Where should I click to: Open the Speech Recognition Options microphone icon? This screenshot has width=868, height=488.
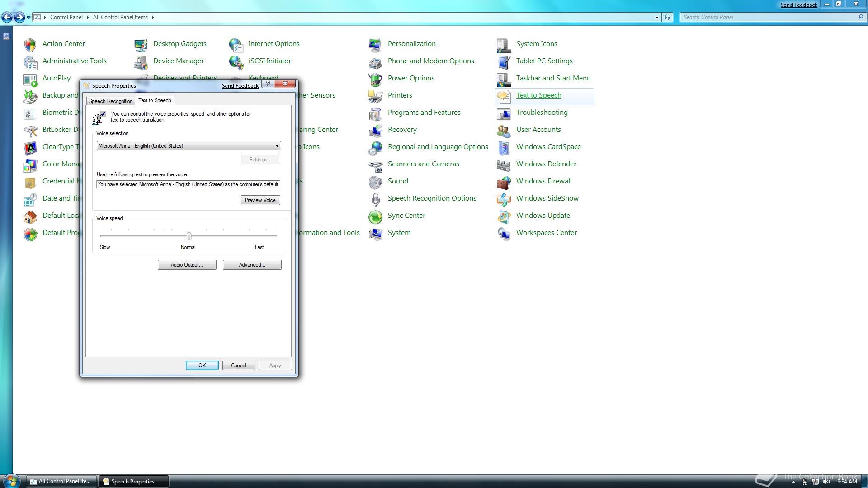[x=376, y=199]
